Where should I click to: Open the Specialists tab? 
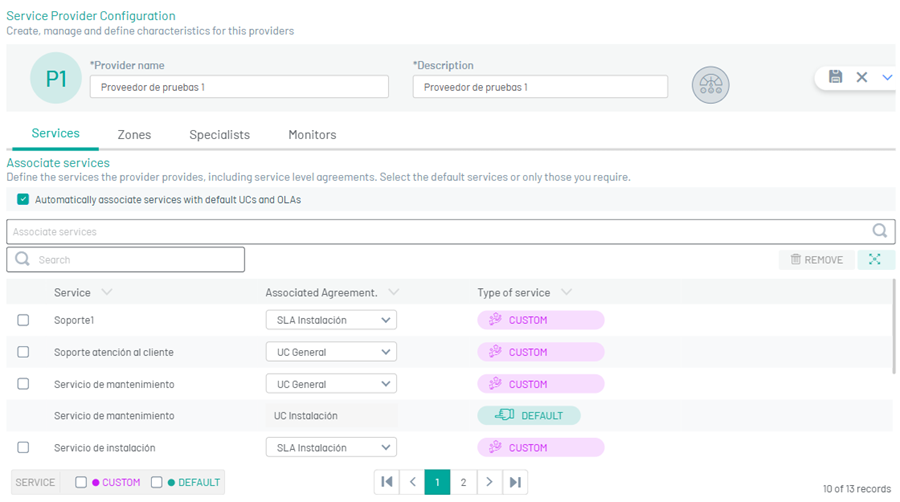[x=219, y=135]
